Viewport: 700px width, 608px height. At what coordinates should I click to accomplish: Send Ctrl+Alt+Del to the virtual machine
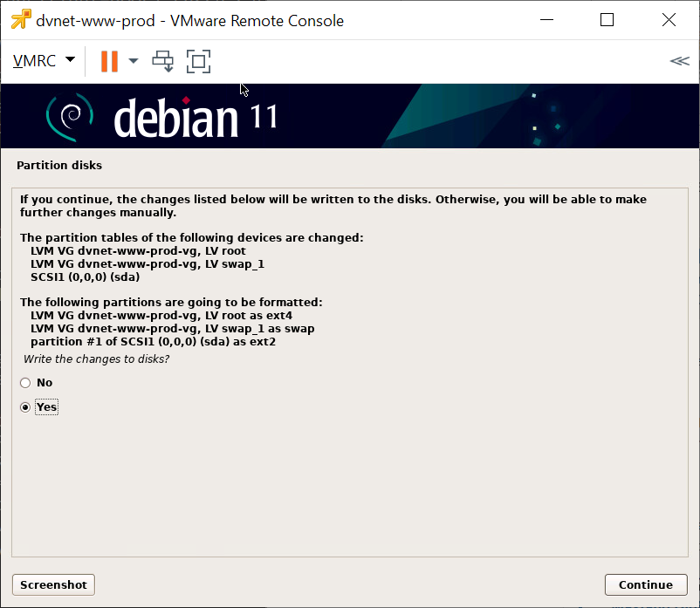(x=163, y=61)
